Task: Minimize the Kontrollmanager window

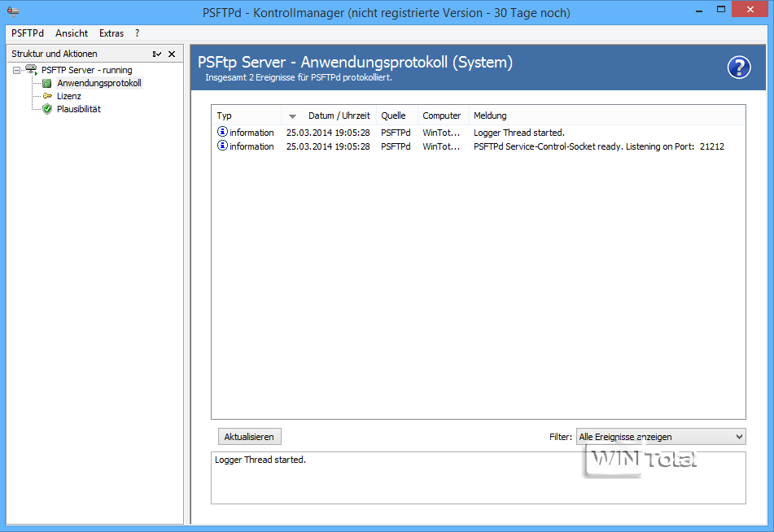Action: tap(699, 11)
